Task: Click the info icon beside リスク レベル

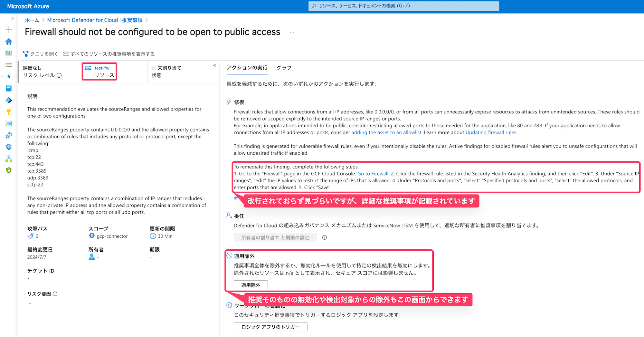Action: pos(59,75)
